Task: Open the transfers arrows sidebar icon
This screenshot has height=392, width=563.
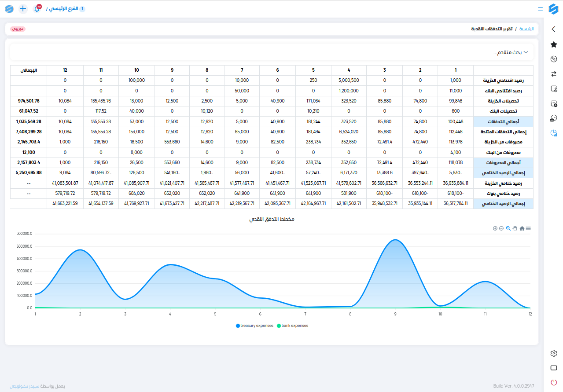Action: pos(554,74)
